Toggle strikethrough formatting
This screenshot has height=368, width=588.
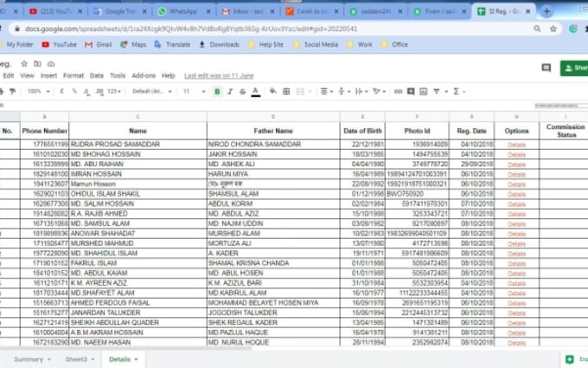(243, 92)
